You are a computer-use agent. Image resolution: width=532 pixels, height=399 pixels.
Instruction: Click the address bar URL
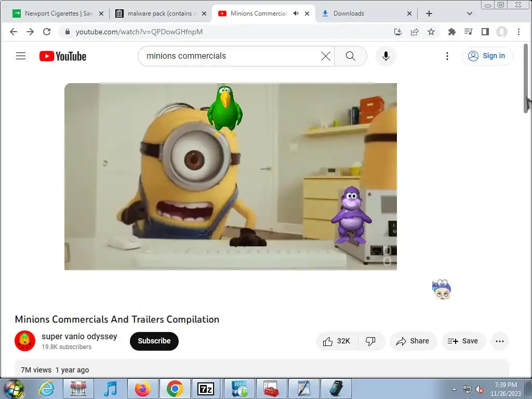pos(139,32)
